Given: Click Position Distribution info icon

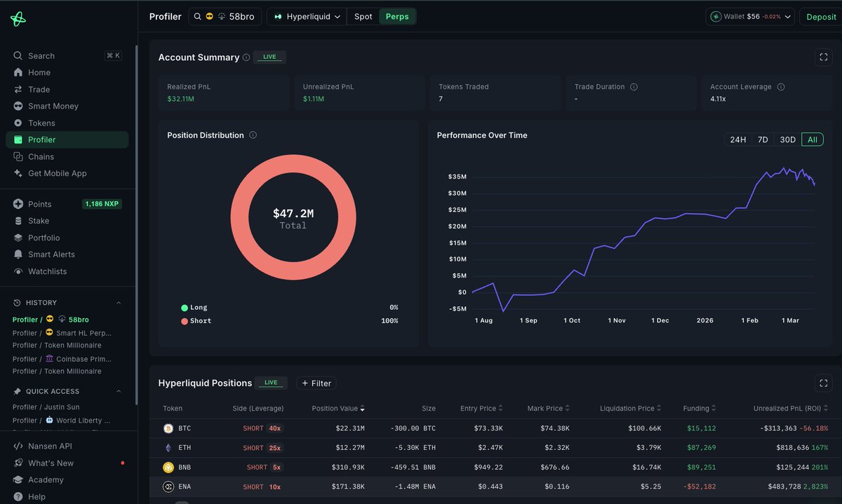Looking at the screenshot, I should pyautogui.click(x=253, y=135).
